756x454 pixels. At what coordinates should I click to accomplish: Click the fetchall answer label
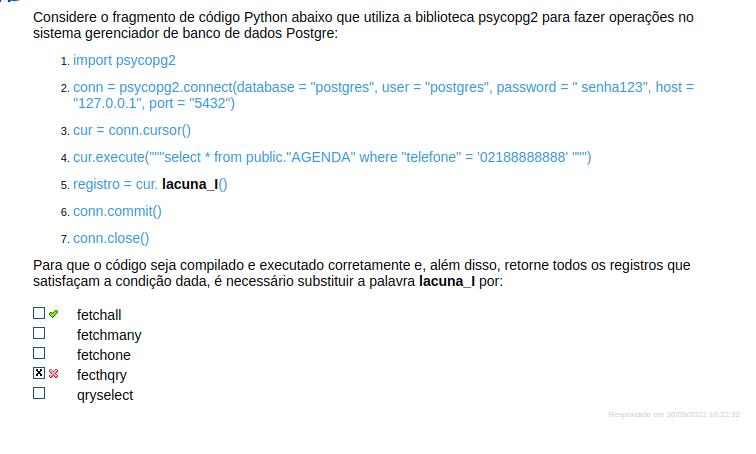pyautogui.click(x=98, y=315)
